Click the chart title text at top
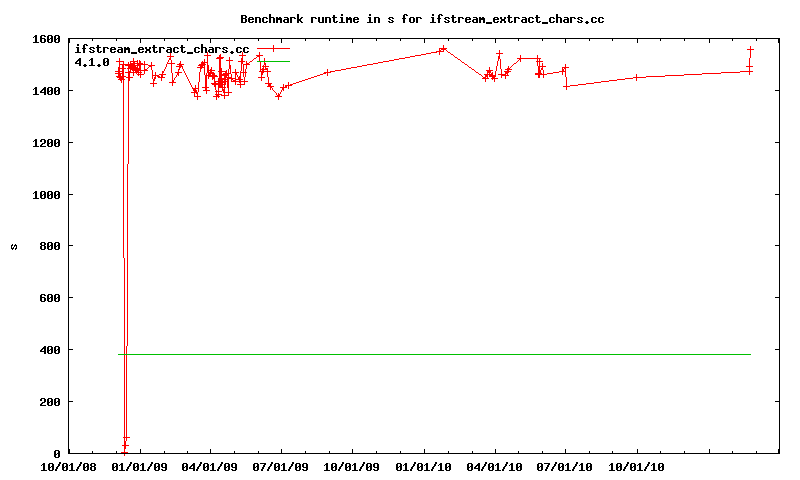 422,18
